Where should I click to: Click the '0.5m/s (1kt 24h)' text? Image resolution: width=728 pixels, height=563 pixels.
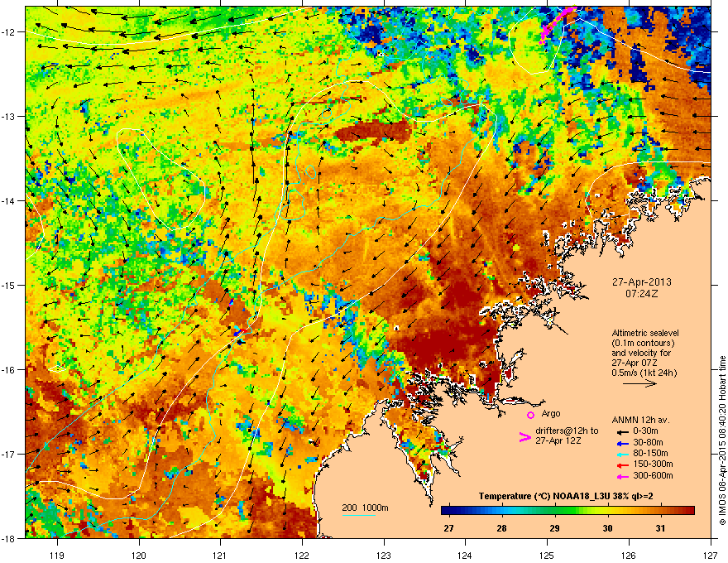pyautogui.click(x=644, y=373)
